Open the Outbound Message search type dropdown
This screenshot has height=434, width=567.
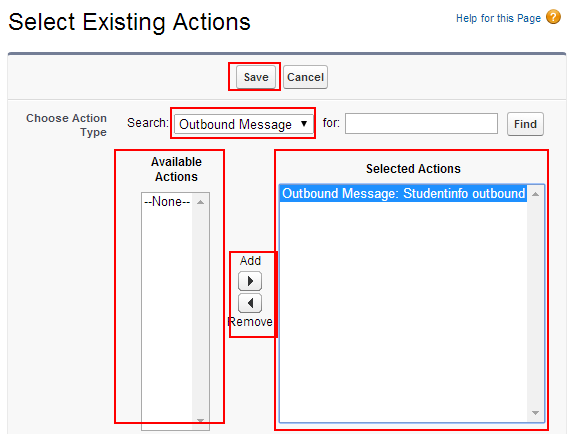(x=244, y=124)
